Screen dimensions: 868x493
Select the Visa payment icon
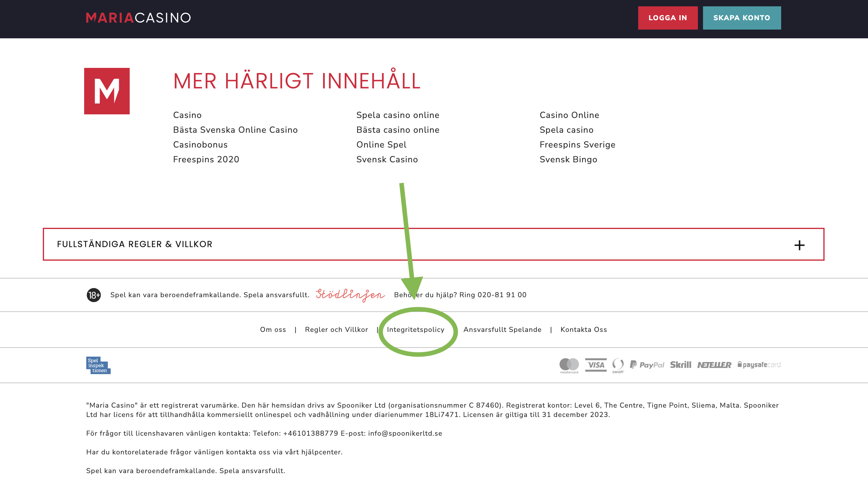click(x=596, y=365)
